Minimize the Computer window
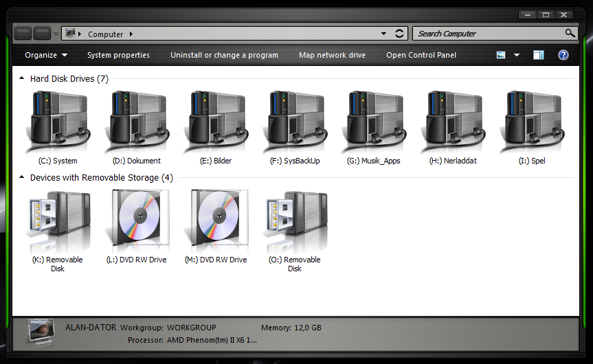Image resolution: width=593 pixels, height=364 pixels. tap(528, 14)
